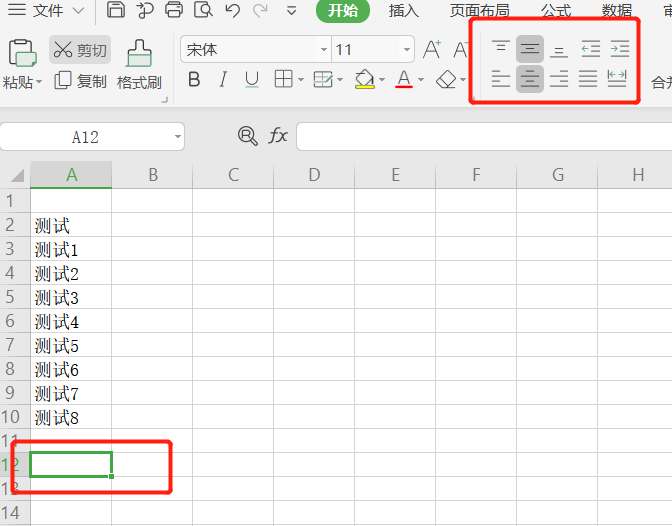The width and height of the screenshot is (672, 526).
Task: Switch to the 插入 tab
Action: pyautogui.click(x=403, y=10)
